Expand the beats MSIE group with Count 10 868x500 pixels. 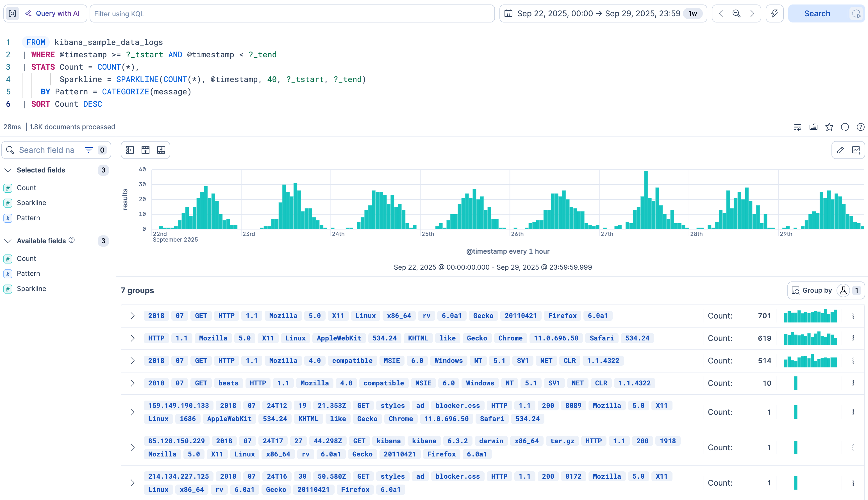(x=133, y=383)
